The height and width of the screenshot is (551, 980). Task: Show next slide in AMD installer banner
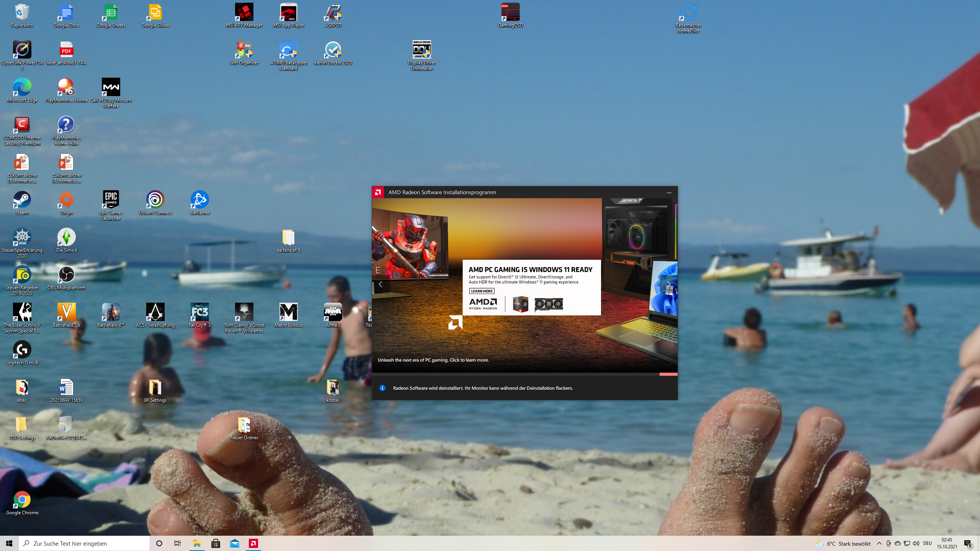(x=668, y=284)
